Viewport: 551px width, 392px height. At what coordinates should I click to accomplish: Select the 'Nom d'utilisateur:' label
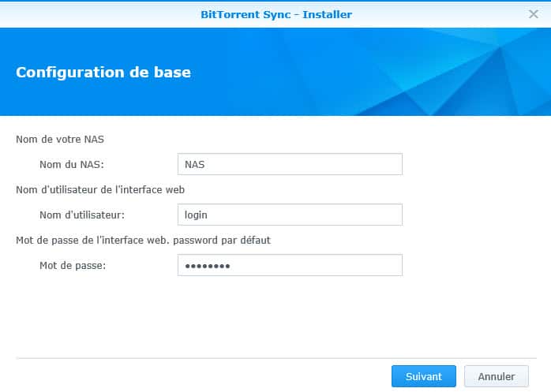[82, 215]
